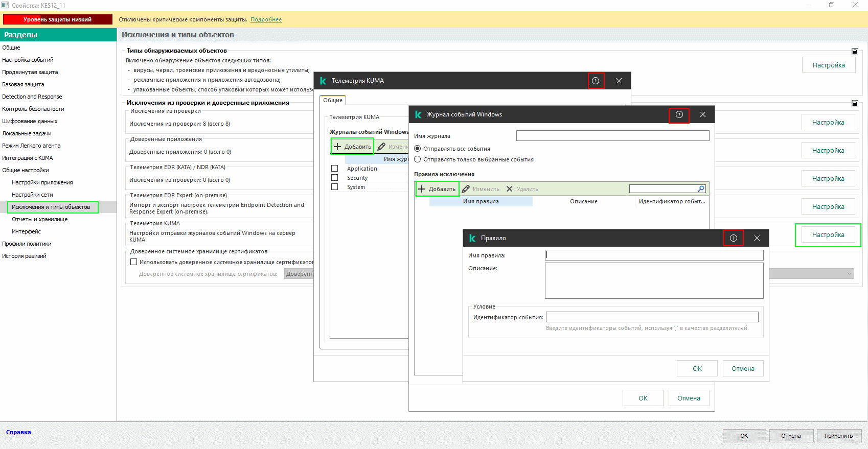Click help icon in Журнал событий Windows dialog
868x449 pixels.
(679, 115)
